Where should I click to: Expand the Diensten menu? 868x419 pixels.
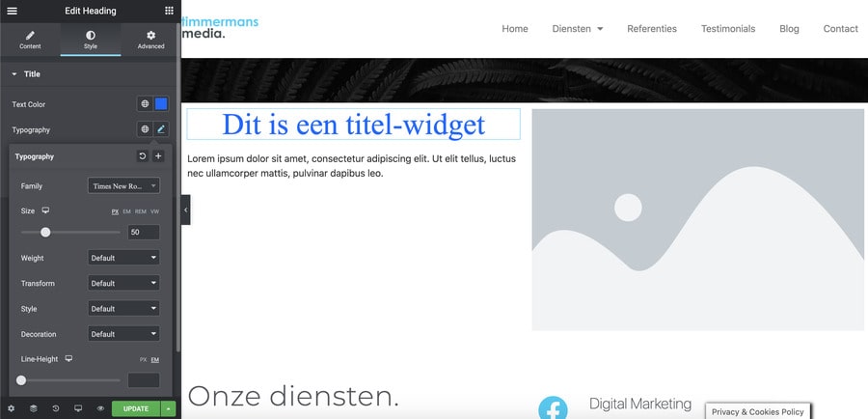click(578, 29)
